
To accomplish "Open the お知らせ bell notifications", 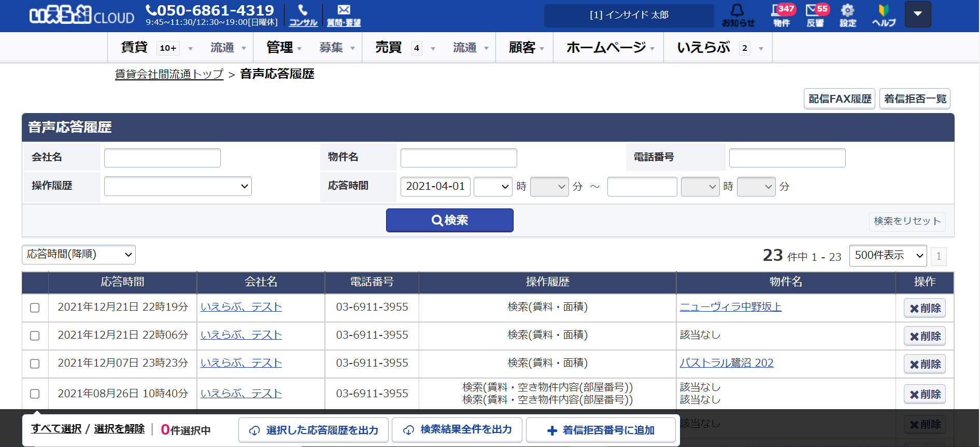I will [x=738, y=15].
